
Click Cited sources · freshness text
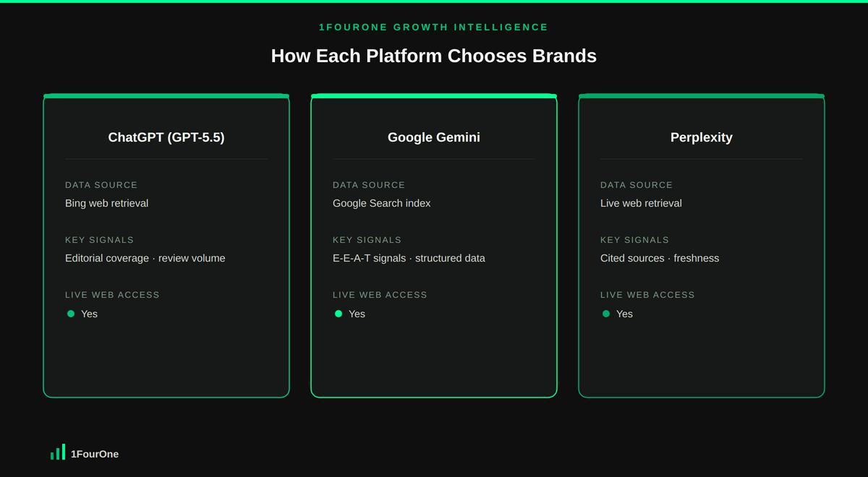(x=660, y=258)
